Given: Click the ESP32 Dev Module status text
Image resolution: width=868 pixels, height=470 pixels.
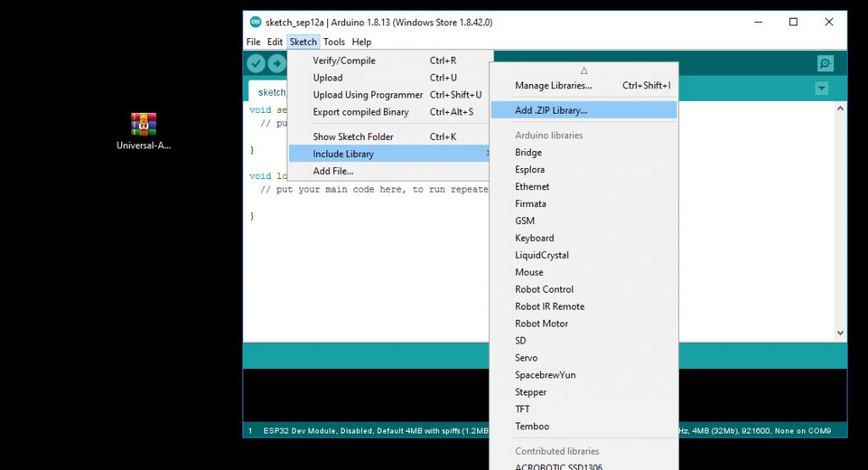Looking at the screenshot, I should (x=299, y=431).
